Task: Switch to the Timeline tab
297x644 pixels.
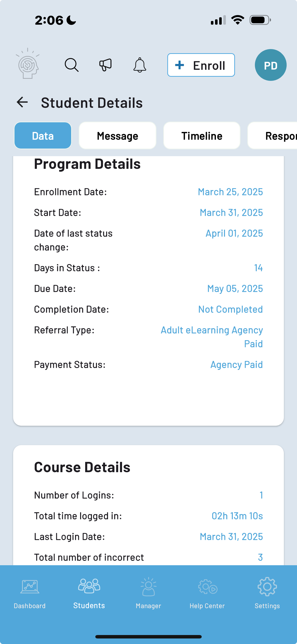Action: pyautogui.click(x=202, y=136)
